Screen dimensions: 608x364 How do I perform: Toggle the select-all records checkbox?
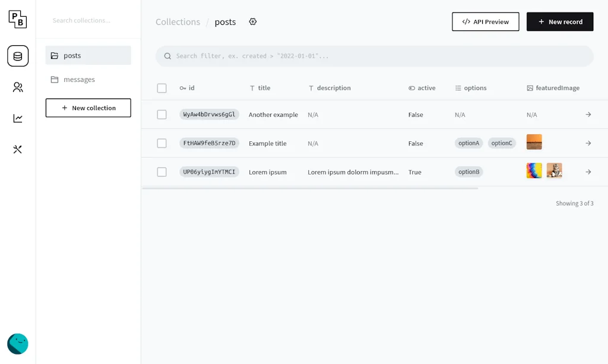pyautogui.click(x=161, y=87)
